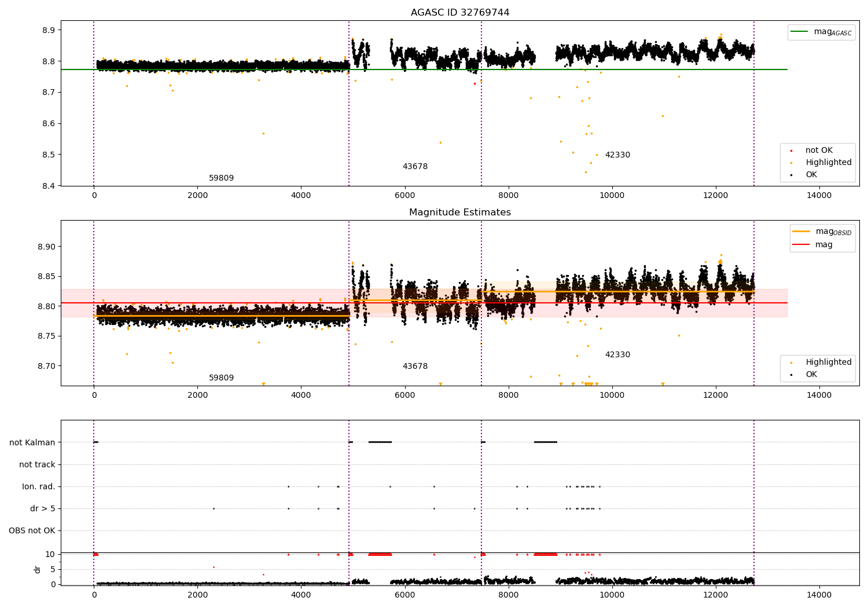The image size is (868, 608).
Task: Click OBSID label 43678 in top plot
Action: (415, 167)
